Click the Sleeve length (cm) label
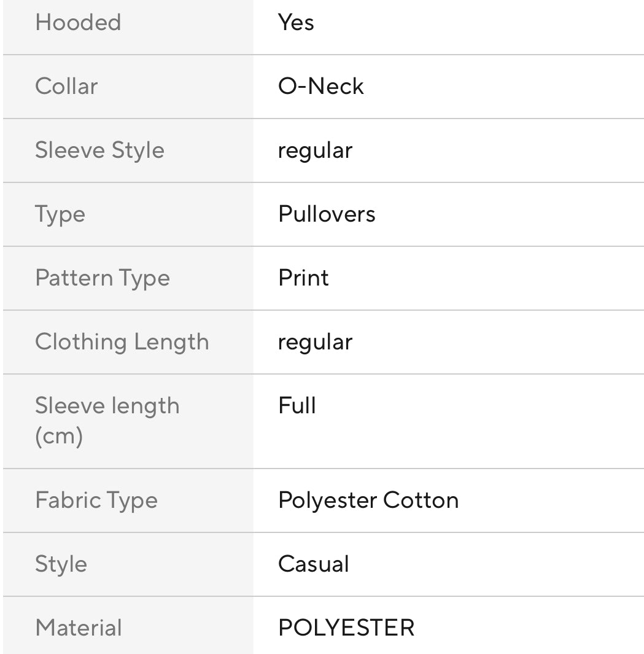 point(107,421)
